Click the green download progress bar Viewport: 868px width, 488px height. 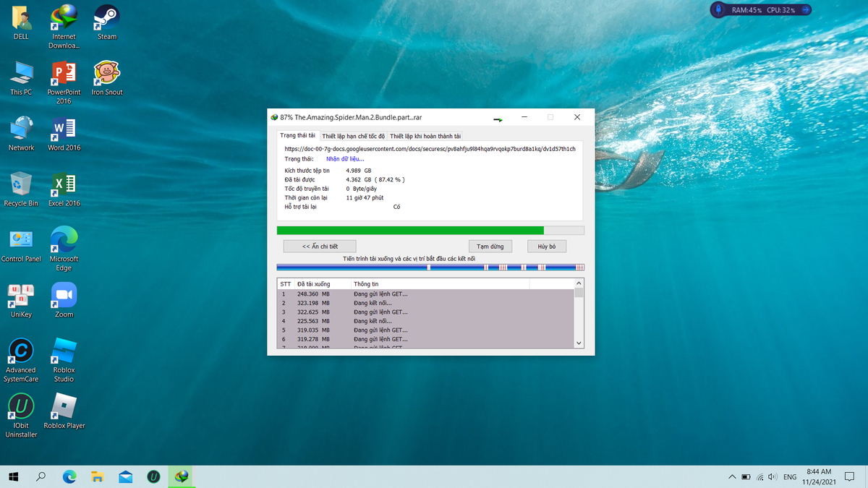pos(430,231)
